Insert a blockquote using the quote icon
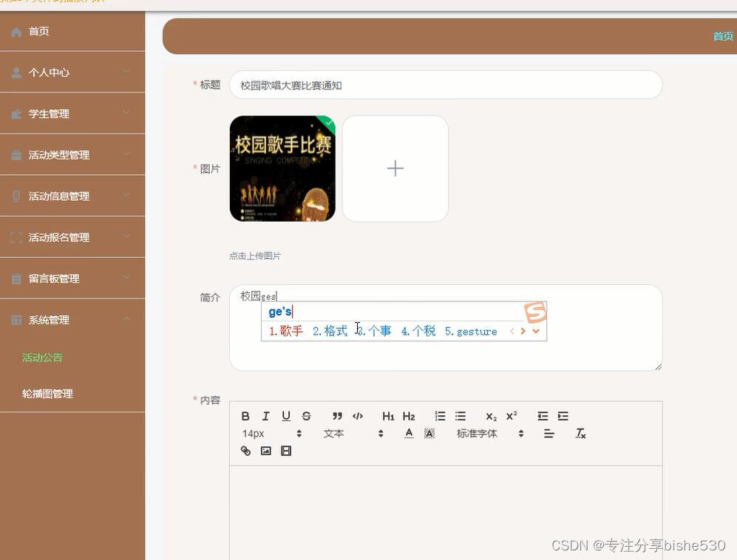The height and width of the screenshot is (560, 737). (x=337, y=415)
